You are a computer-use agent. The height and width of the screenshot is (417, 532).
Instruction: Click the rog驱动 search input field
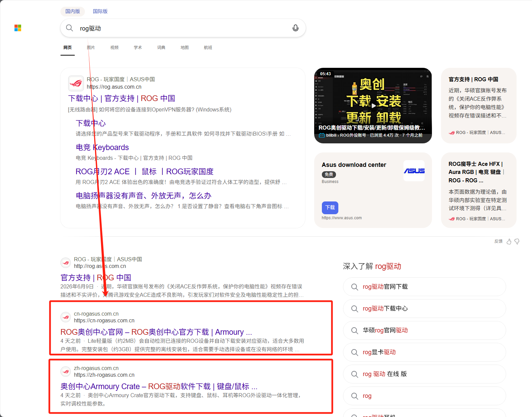point(183,28)
